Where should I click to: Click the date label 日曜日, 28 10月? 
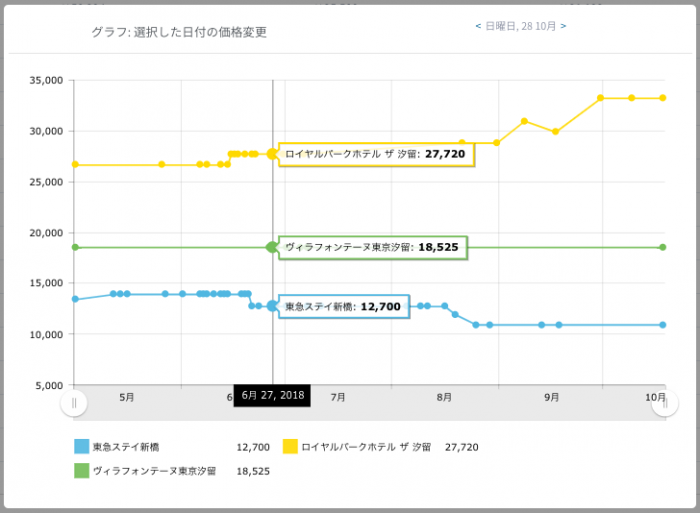tap(521, 26)
